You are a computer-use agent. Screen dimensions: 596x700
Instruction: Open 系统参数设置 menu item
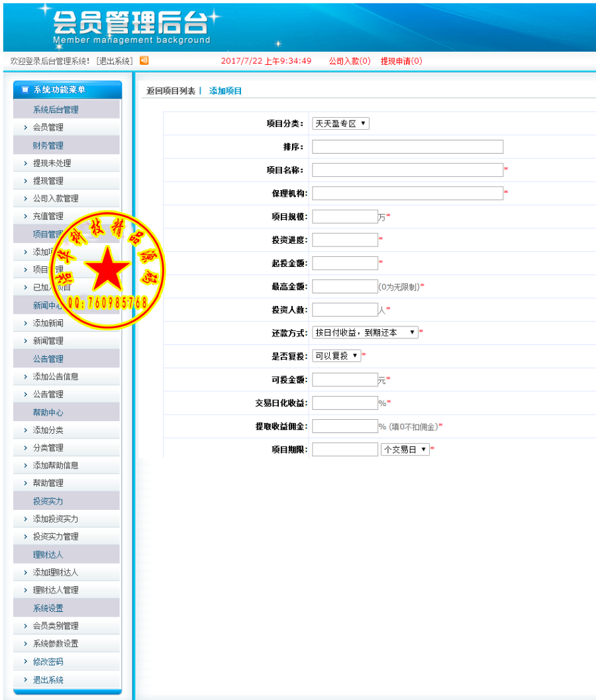(x=56, y=643)
